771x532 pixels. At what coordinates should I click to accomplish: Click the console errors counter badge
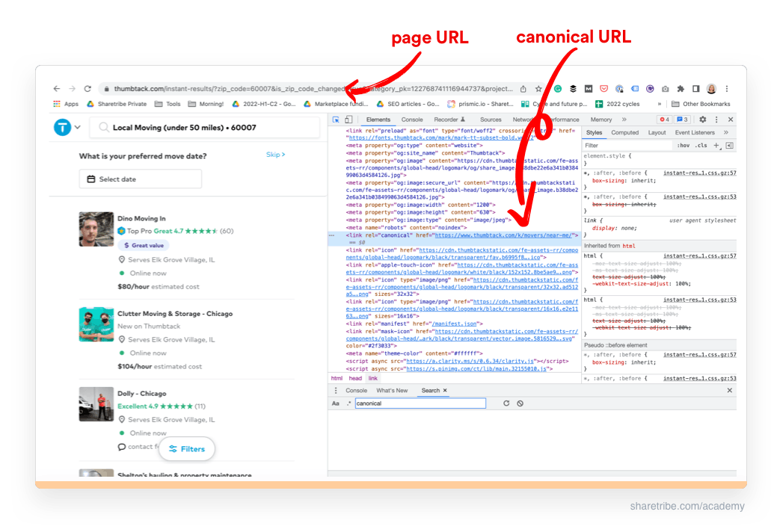(x=663, y=119)
